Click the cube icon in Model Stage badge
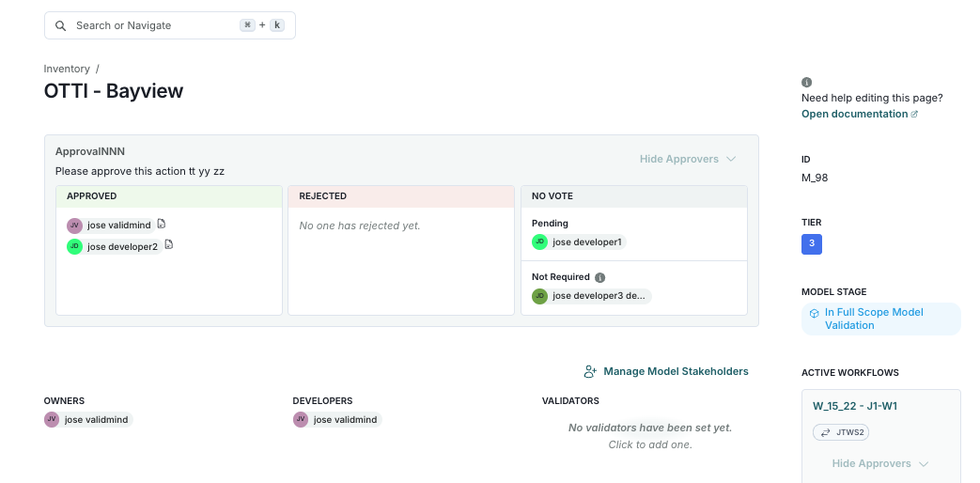Viewport: 980px width, 483px height. [x=815, y=313]
